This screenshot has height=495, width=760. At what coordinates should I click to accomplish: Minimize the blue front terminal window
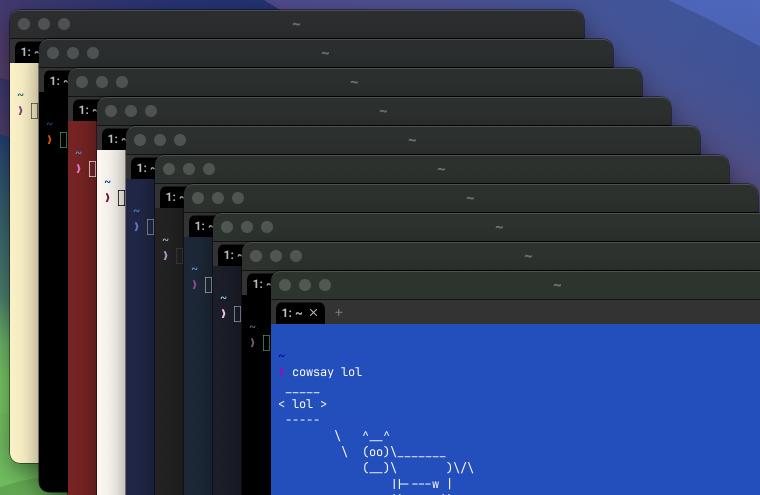point(305,285)
